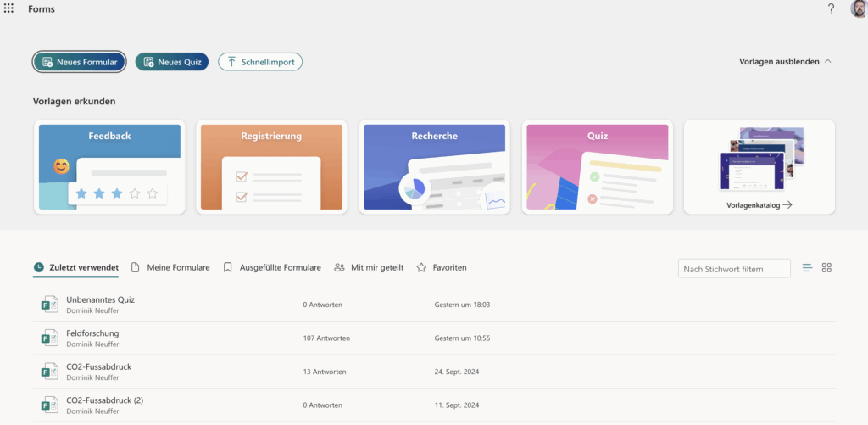Image resolution: width=868 pixels, height=425 pixels.
Task: Open the CO2-Fussabdruck (2) form title
Action: (104, 400)
